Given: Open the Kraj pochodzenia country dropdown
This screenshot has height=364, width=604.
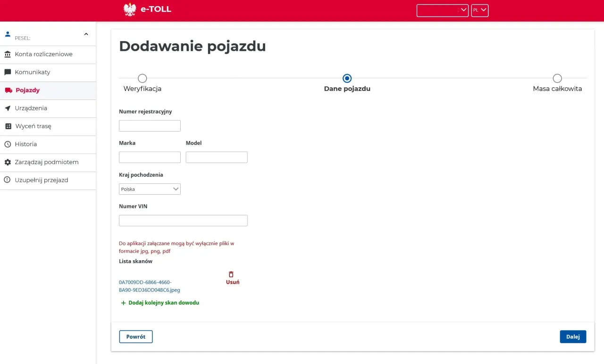Looking at the screenshot, I should 150,189.
